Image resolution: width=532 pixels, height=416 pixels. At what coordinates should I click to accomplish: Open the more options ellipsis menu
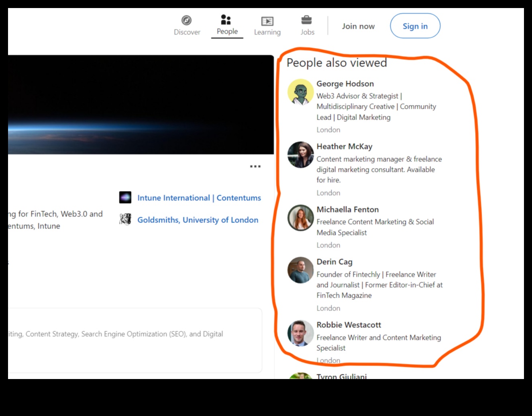point(255,166)
